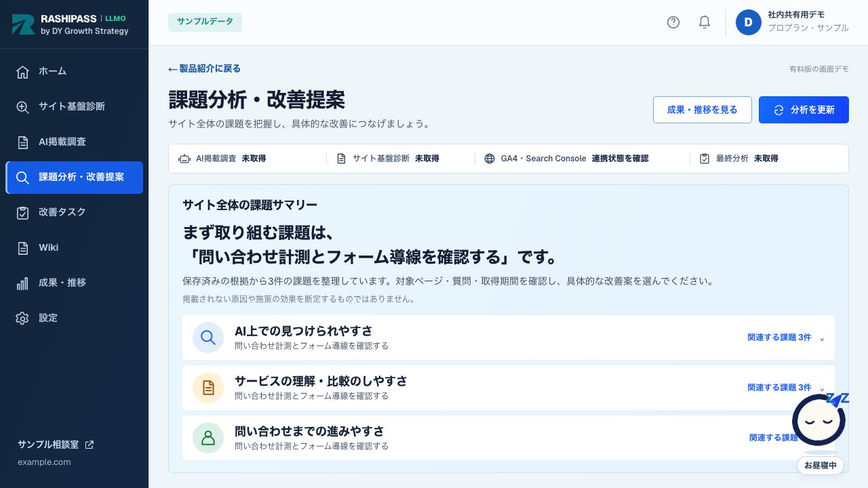
Task: Click the サイト全体の課題サマリー heading
Action: tap(250, 205)
